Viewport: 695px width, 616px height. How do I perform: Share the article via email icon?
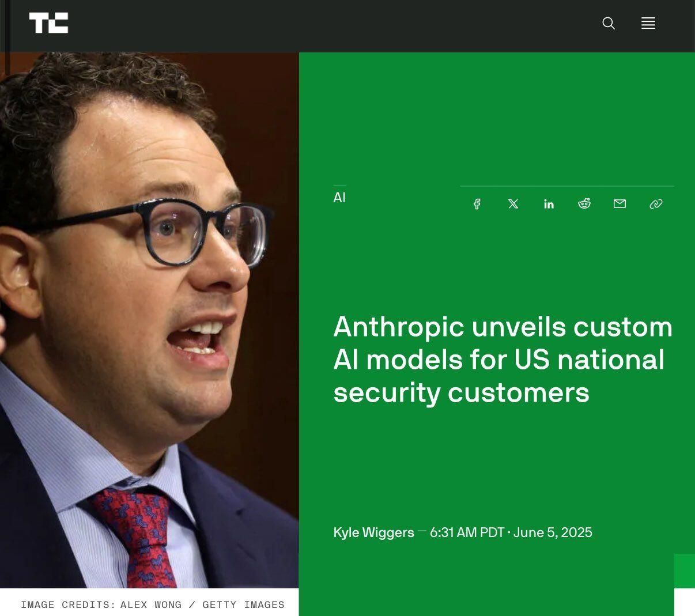pyautogui.click(x=620, y=204)
